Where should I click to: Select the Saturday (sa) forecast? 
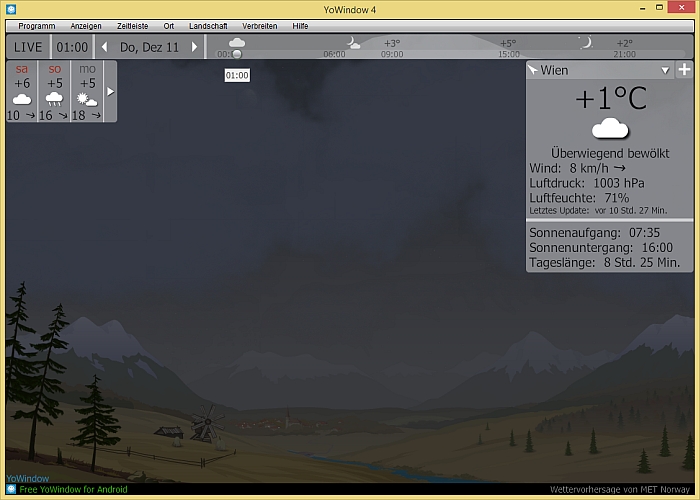click(x=22, y=92)
